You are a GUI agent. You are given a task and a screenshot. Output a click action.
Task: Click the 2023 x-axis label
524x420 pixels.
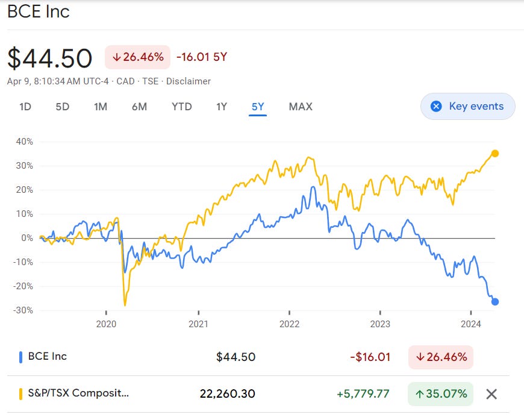380,324
